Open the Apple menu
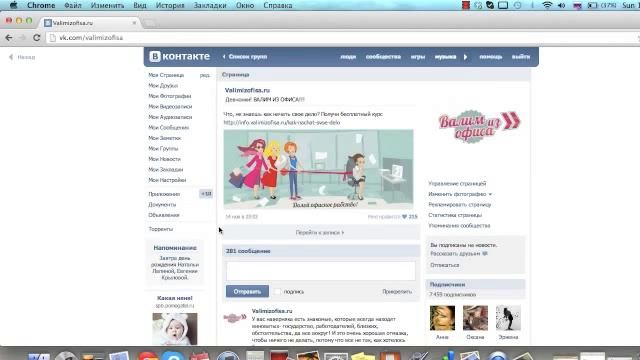 pos(13,5)
